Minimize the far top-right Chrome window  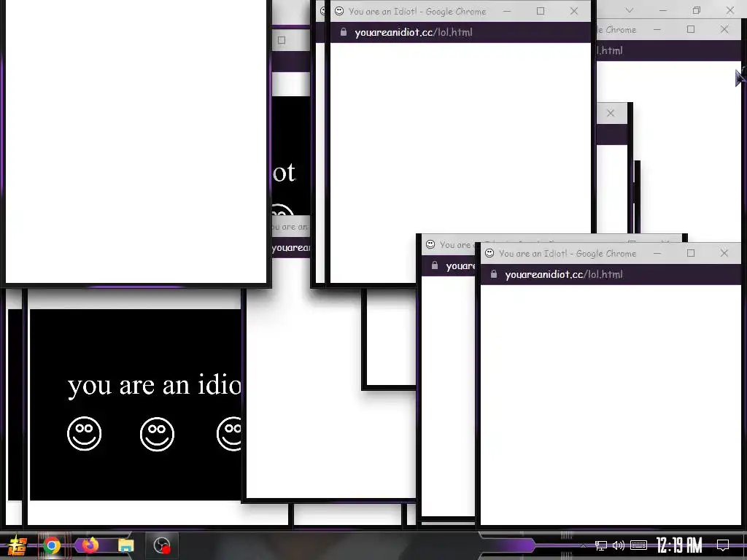[x=663, y=10]
